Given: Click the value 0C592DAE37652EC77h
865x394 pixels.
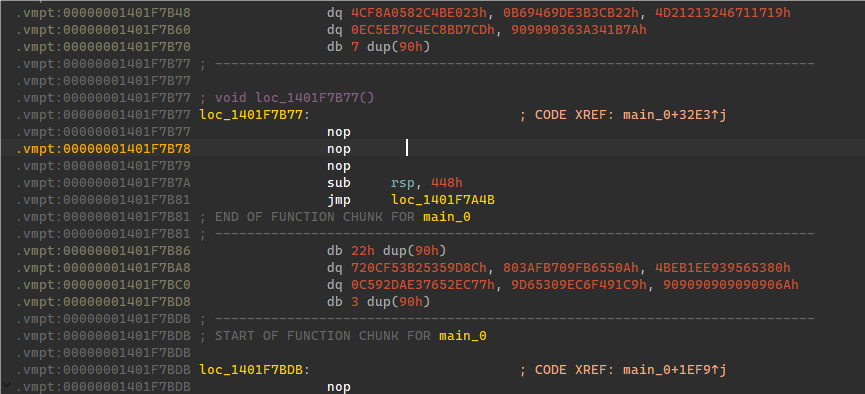Looking at the screenshot, I should click(x=423, y=285).
